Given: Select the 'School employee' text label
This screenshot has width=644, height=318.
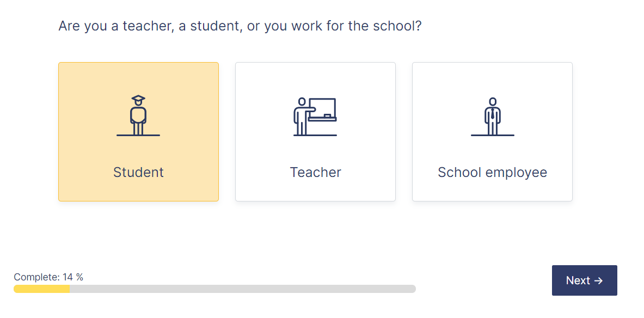Looking at the screenshot, I should tap(493, 173).
